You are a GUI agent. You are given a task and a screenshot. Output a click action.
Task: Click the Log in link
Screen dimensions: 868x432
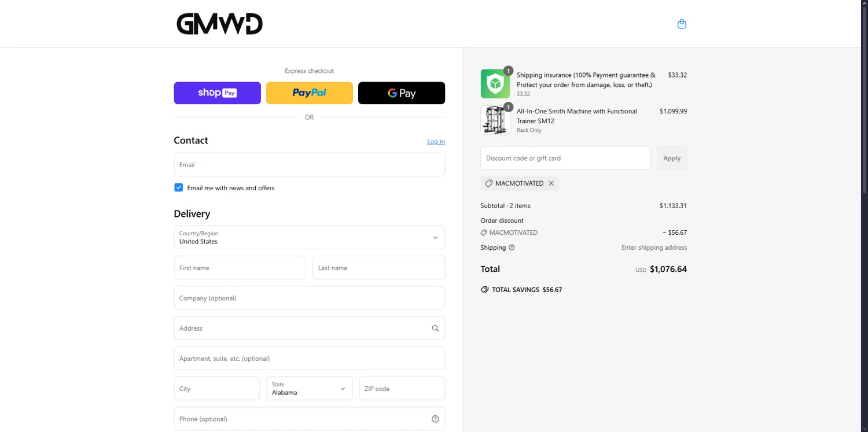436,142
